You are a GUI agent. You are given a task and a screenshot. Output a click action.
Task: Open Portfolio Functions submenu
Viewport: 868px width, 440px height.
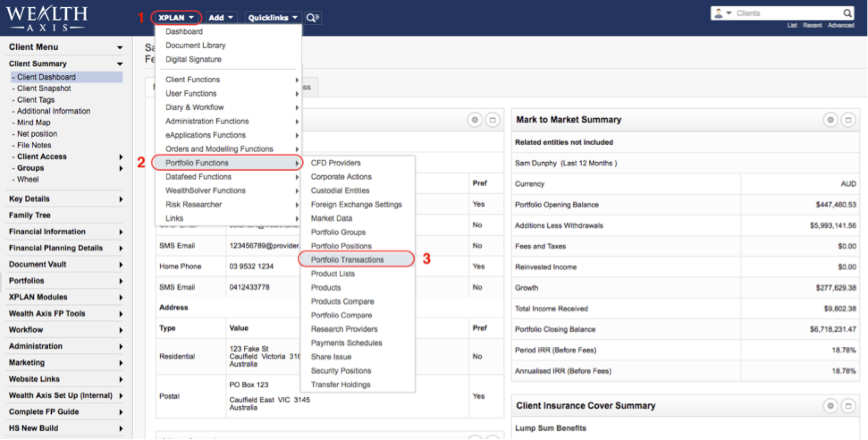[x=228, y=163]
